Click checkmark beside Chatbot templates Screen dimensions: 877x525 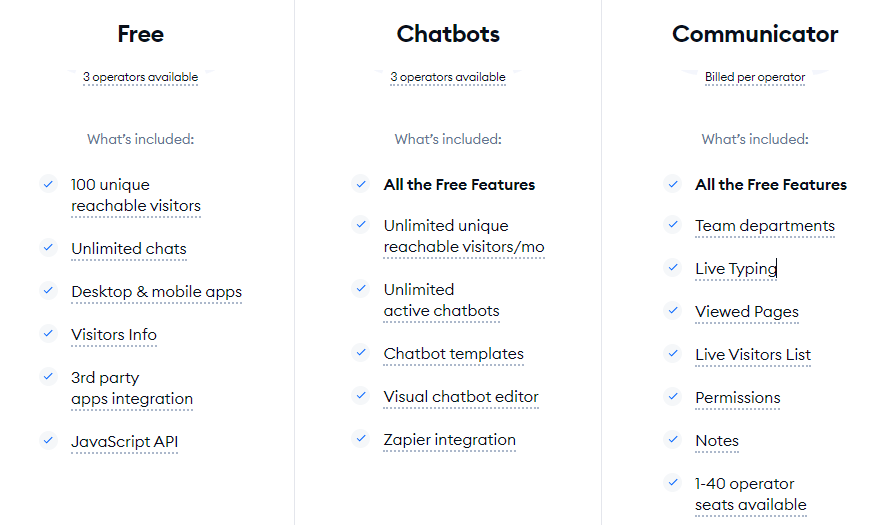tap(361, 352)
